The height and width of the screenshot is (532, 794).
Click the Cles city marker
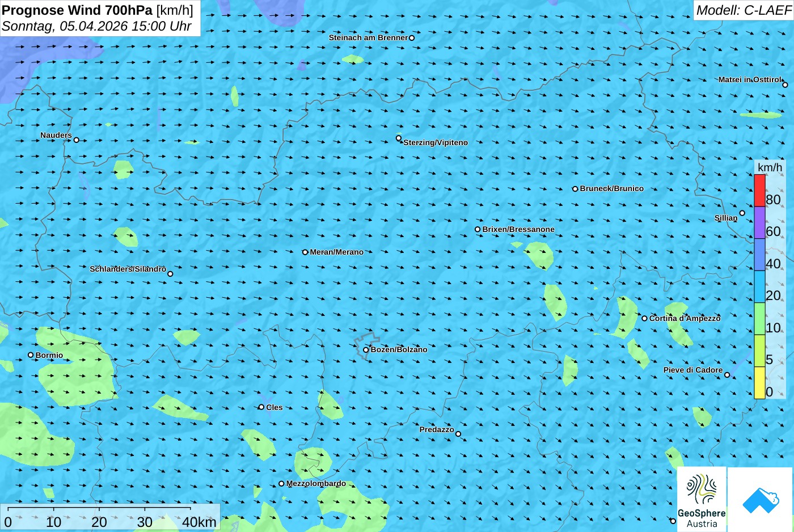coord(261,407)
